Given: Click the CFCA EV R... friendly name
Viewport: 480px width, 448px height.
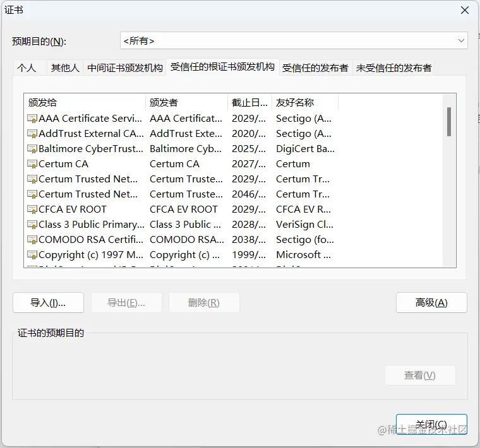Looking at the screenshot, I should click(303, 209).
